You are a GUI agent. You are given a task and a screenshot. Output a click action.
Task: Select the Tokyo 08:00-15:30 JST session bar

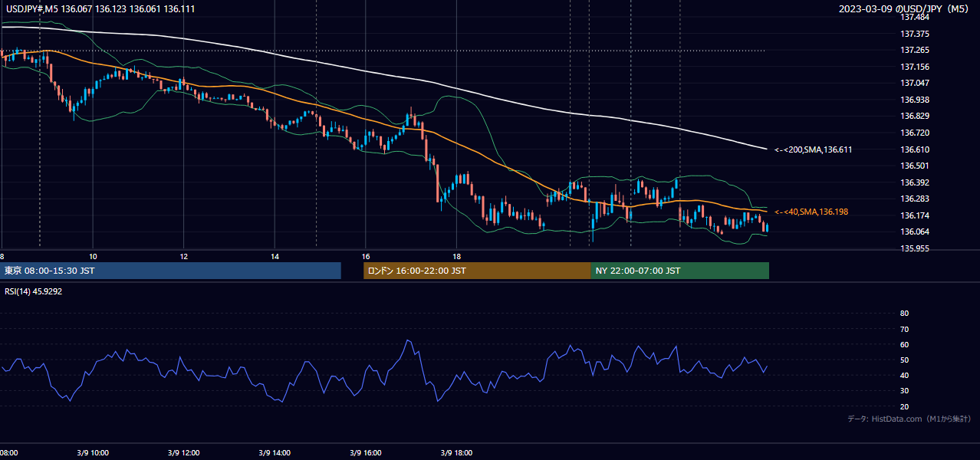pyautogui.click(x=170, y=271)
